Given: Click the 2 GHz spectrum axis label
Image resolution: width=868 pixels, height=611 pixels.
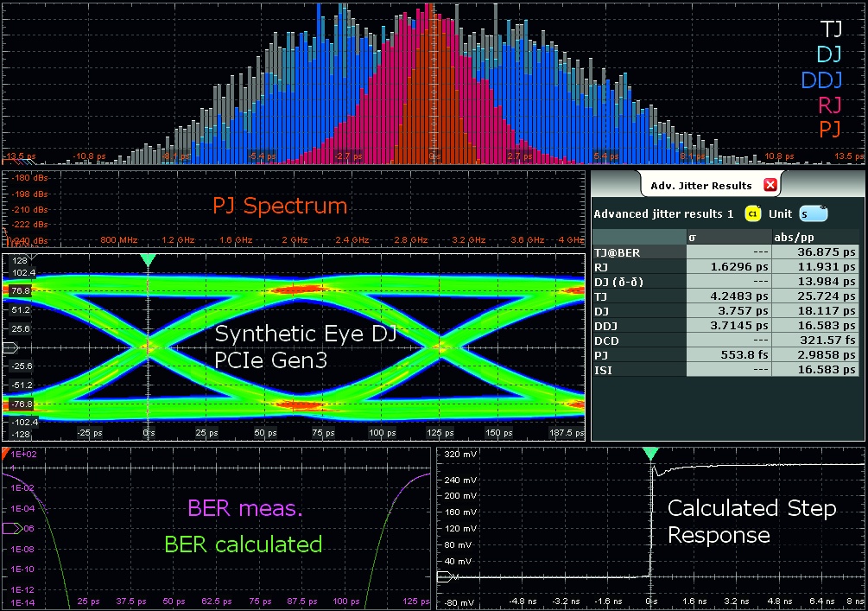Looking at the screenshot, I should pos(295,240).
